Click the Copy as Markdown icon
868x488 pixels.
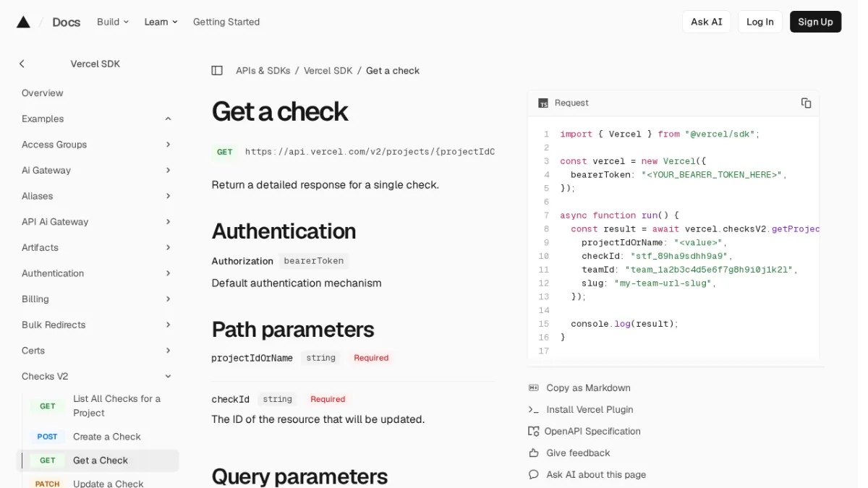[534, 388]
